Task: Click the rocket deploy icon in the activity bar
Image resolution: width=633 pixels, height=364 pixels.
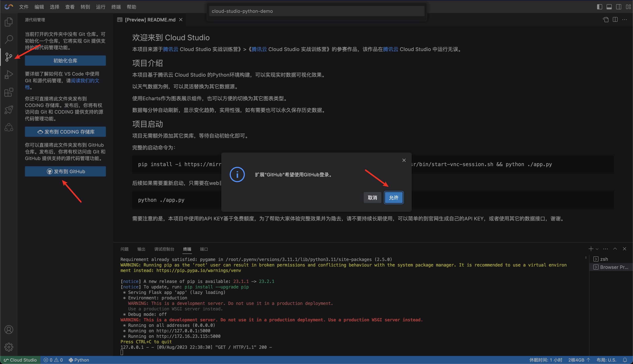Action: pos(9,109)
